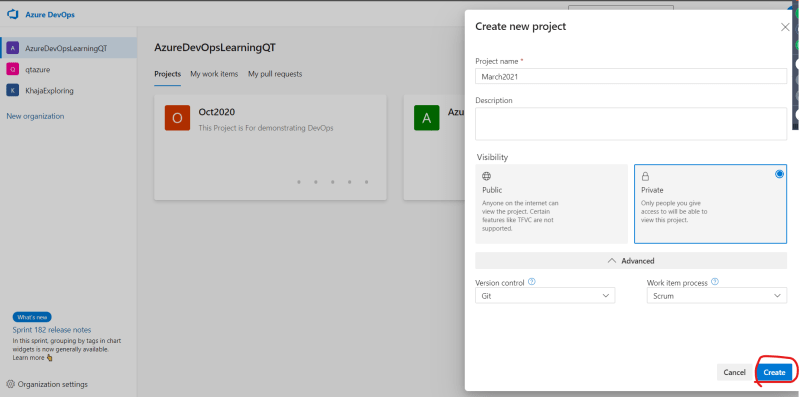Click the Organization settings gear icon

tap(11, 384)
